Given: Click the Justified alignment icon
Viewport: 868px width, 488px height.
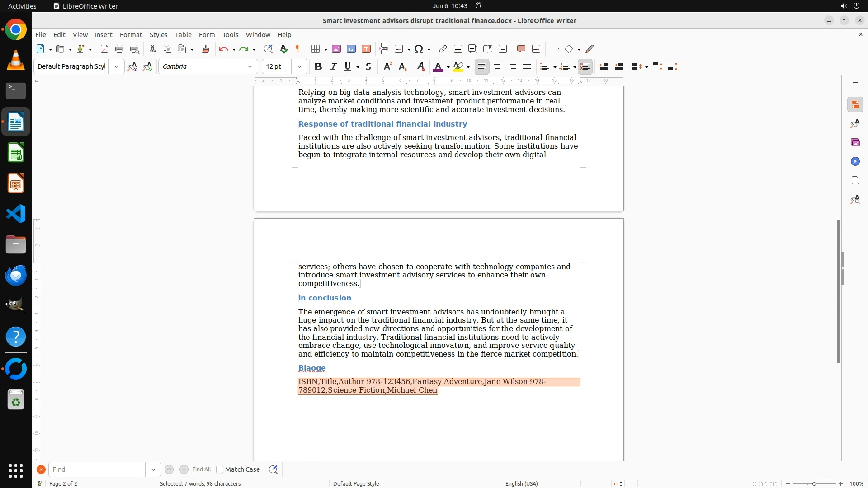Looking at the screenshot, I should click(527, 66).
